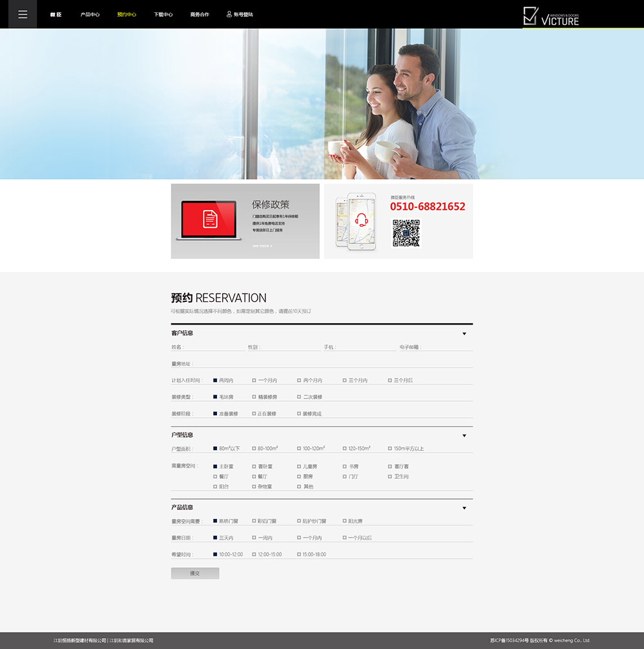This screenshot has width=644, height=649.
Task: Click the phone headset service image
Action: pos(355,221)
